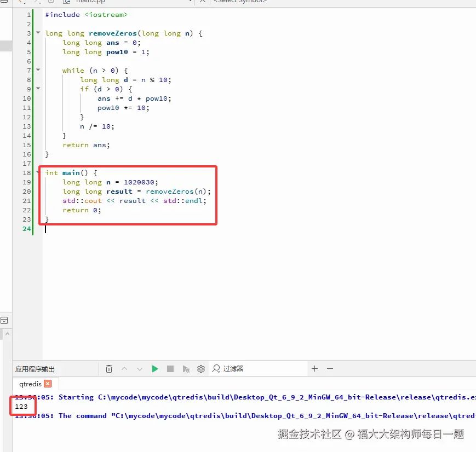This screenshot has width=476, height=452.
Task: Click line number 6 in the gutter
Action: (x=29, y=62)
